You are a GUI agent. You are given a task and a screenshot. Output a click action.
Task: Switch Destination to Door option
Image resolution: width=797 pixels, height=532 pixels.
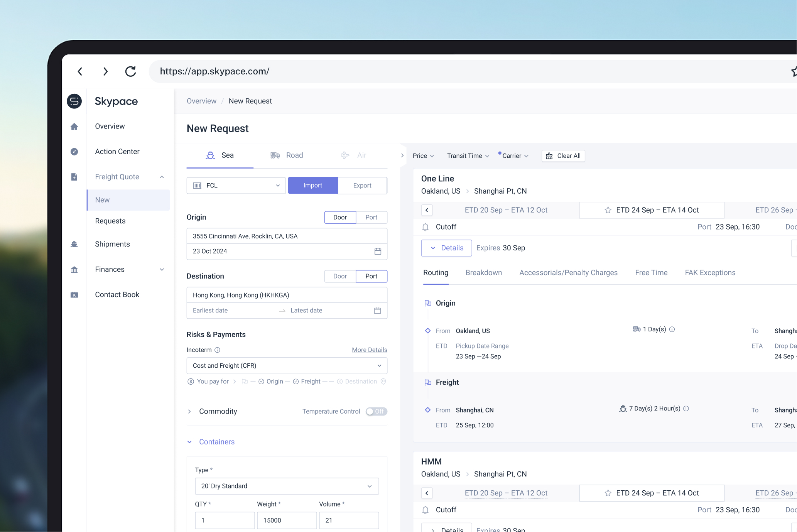click(x=340, y=276)
